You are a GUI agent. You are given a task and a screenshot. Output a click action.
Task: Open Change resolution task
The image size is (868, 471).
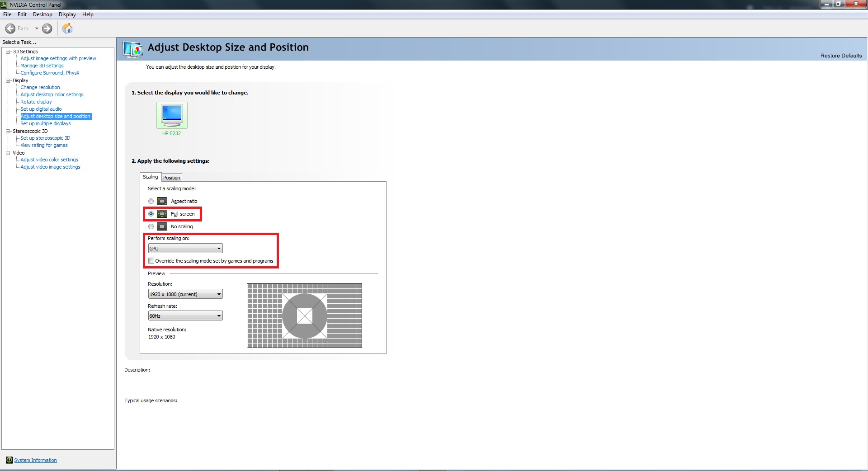coord(40,87)
